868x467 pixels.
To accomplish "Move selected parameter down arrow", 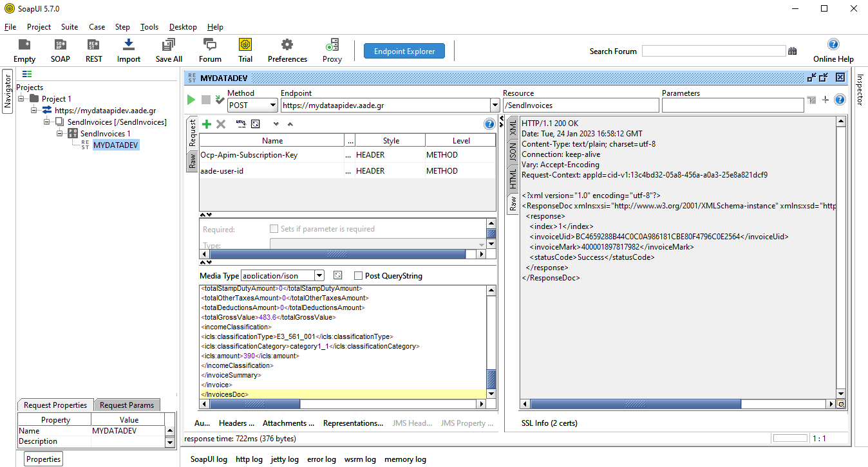I will click(276, 124).
